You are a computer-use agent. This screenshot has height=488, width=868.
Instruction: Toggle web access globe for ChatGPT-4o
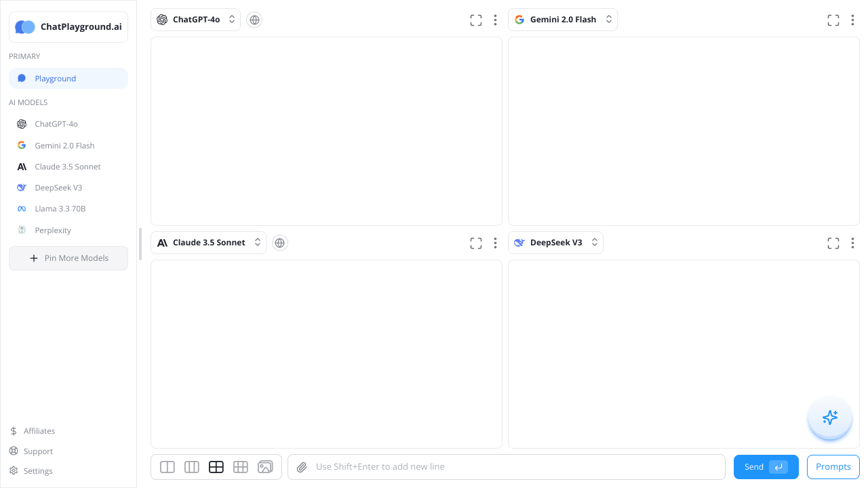pyautogui.click(x=254, y=20)
